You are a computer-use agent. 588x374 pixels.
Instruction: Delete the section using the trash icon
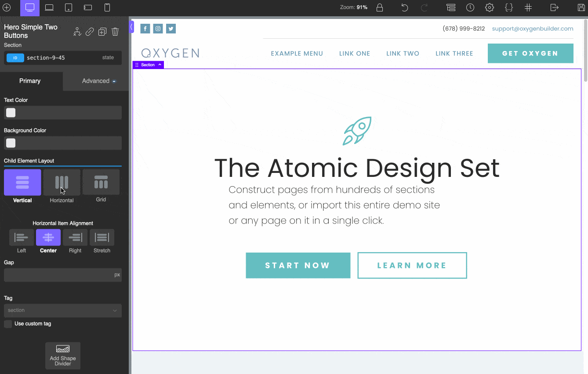pyautogui.click(x=115, y=31)
